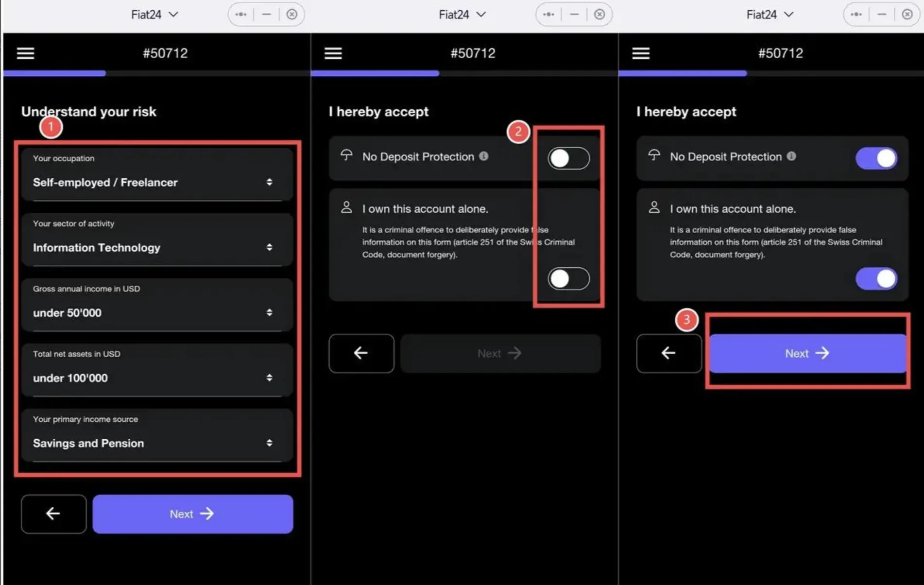Enable the switched-off No Deposit Protection toggle
Image resolution: width=924 pixels, height=585 pixels.
pyautogui.click(x=568, y=158)
